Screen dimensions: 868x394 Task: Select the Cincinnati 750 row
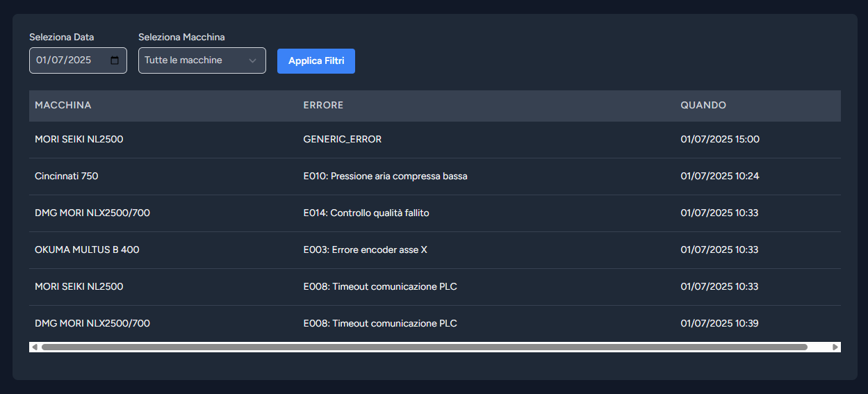pyautogui.click(x=67, y=177)
